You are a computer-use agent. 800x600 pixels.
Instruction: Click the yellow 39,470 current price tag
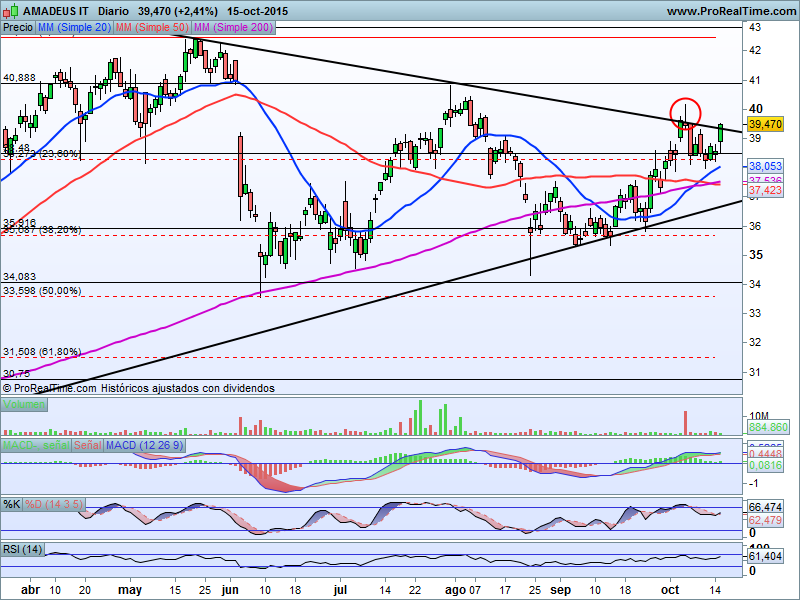pyautogui.click(x=765, y=124)
